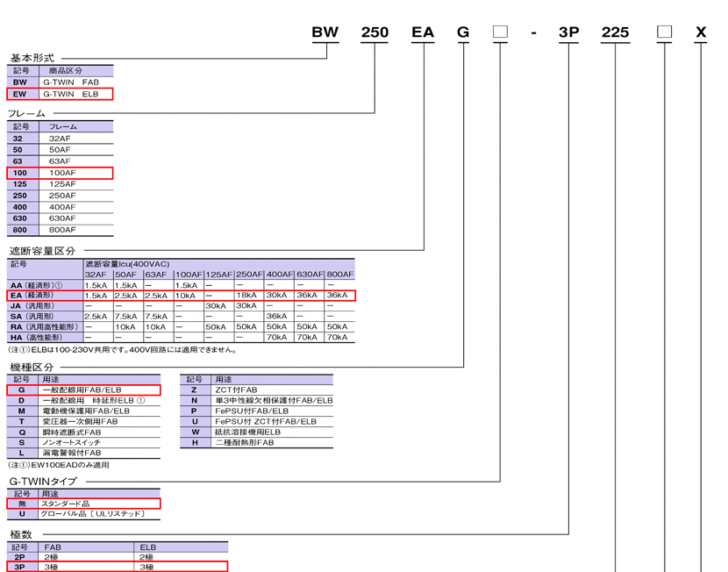
Task: Click the note about ELB 100-230V共用
Action: [x=123, y=350]
